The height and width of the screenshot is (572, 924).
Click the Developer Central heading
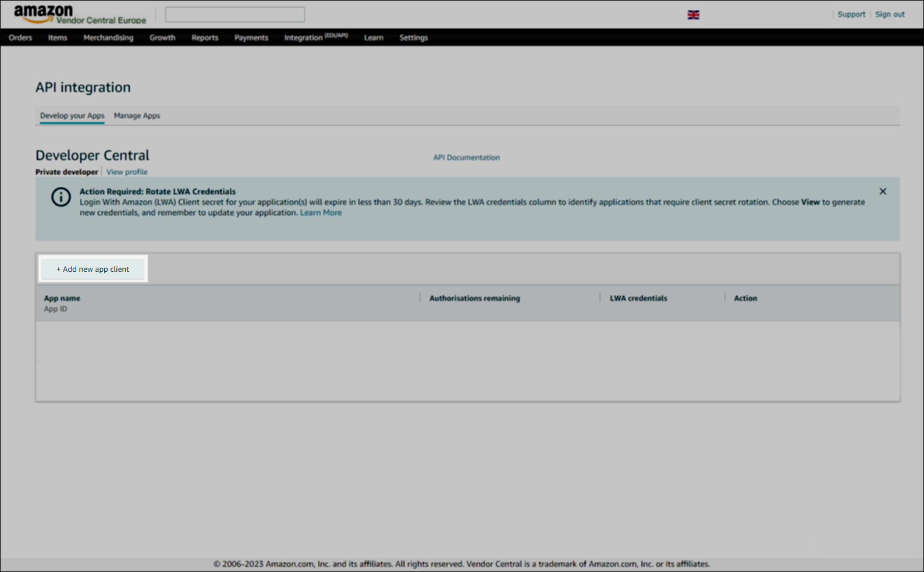coord(93,155)
